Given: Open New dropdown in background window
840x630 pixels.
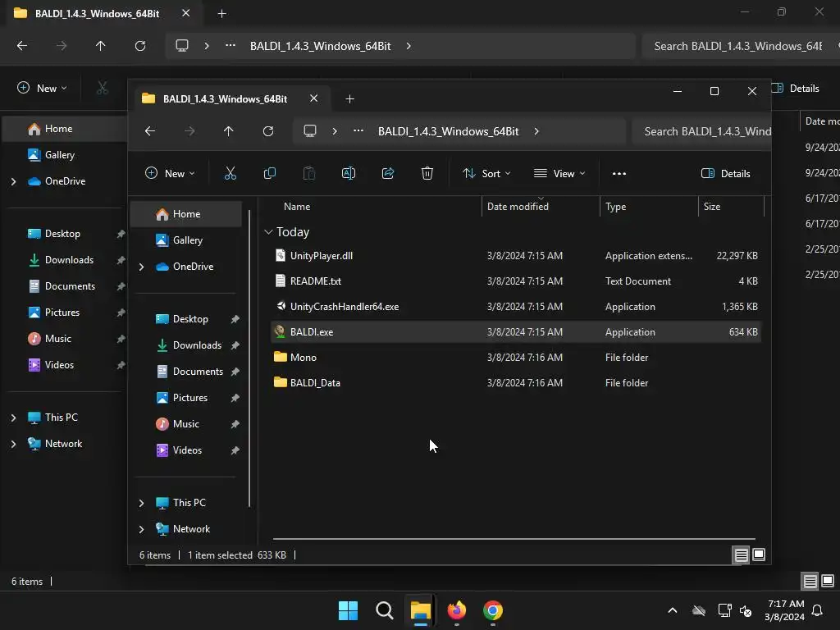Looking at the screenshot, I should (42, 89).
